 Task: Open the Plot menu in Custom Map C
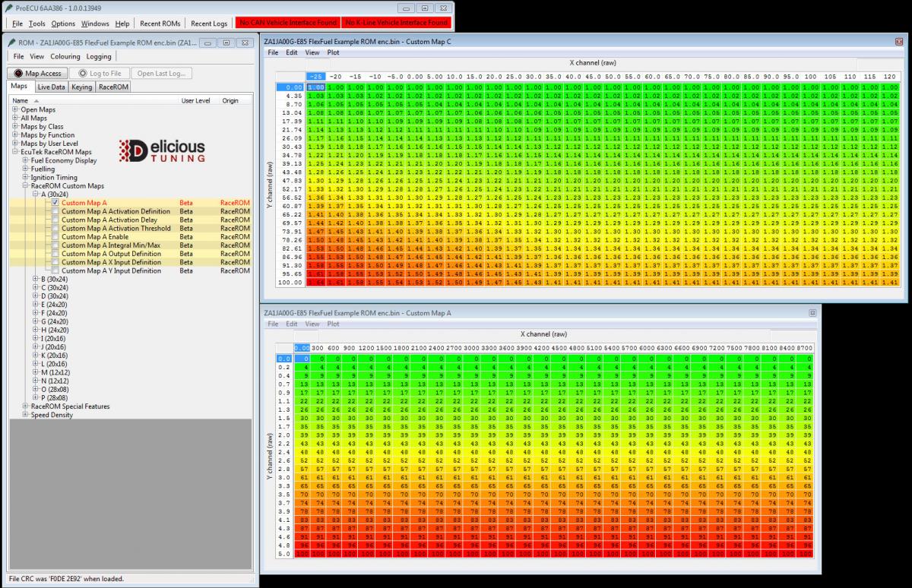(333, 53)
